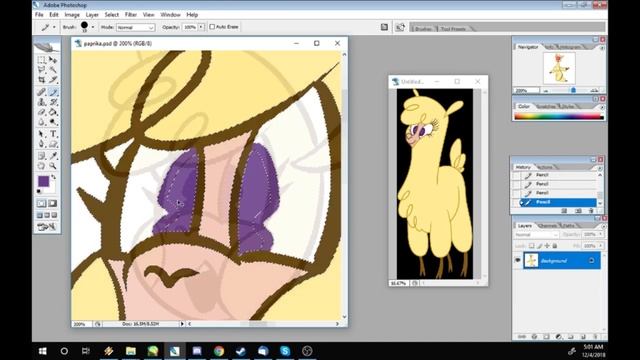Select the Clone Stamp tool
Viewport: 640px width, 360px height.
click(x=42, y=102)
